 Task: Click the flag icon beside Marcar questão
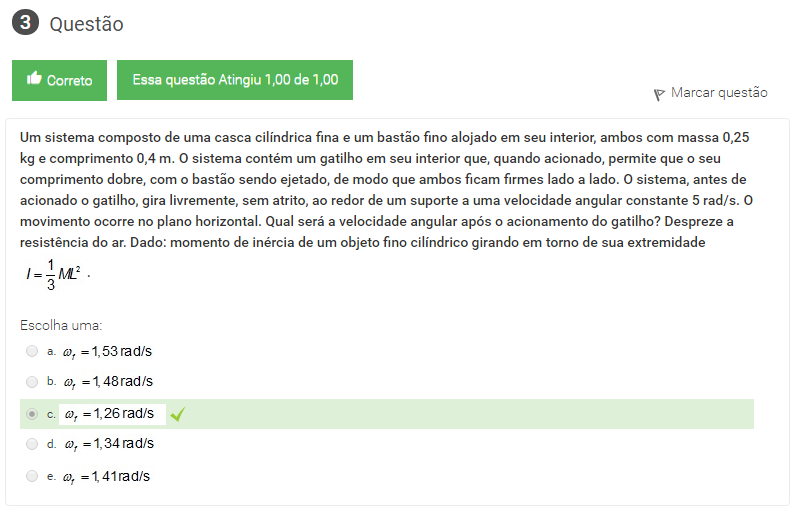tap(659, 94)
